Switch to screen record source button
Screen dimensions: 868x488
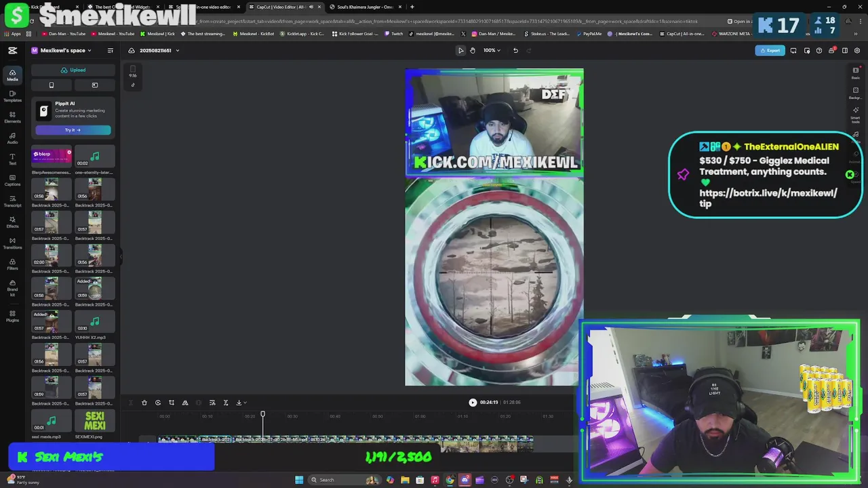coord(95,85)
